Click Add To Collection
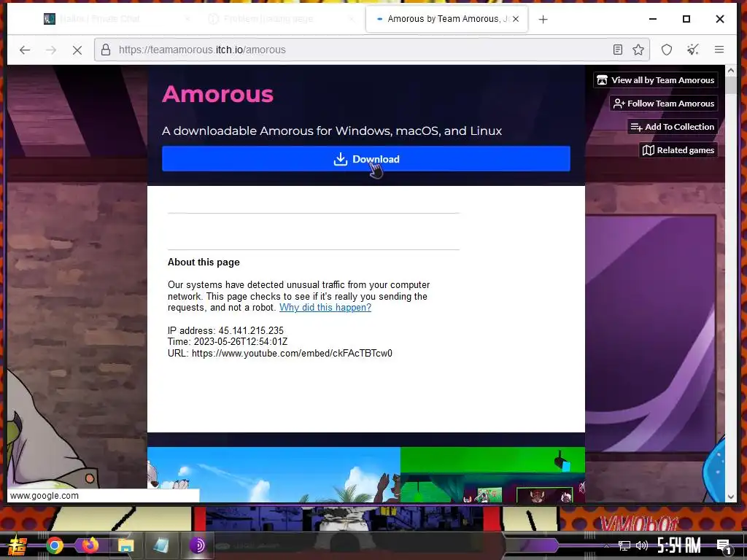This screenshot has width=747, height=560. click(672, 127)
